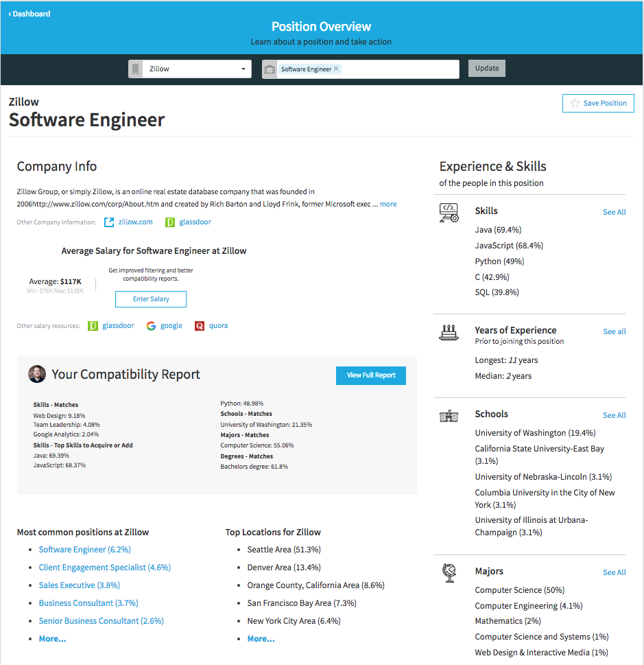Click the Quora logo icon
The image size is (644, 665).
click(x=200, y=326)
